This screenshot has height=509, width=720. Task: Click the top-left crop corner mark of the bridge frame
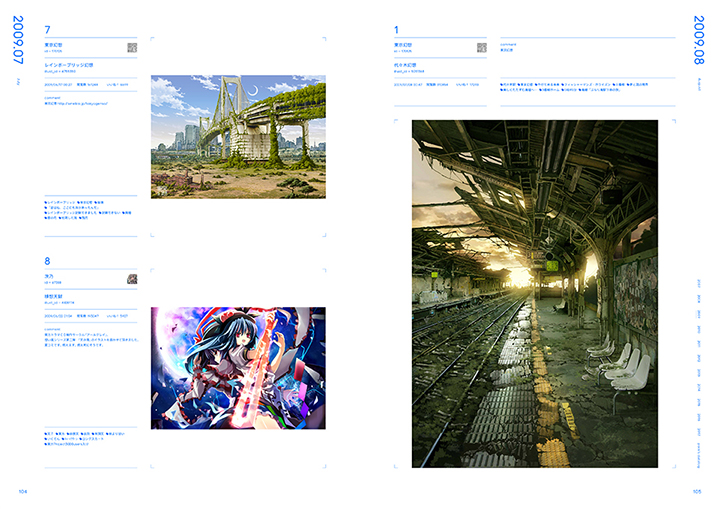tap(153, 40)
